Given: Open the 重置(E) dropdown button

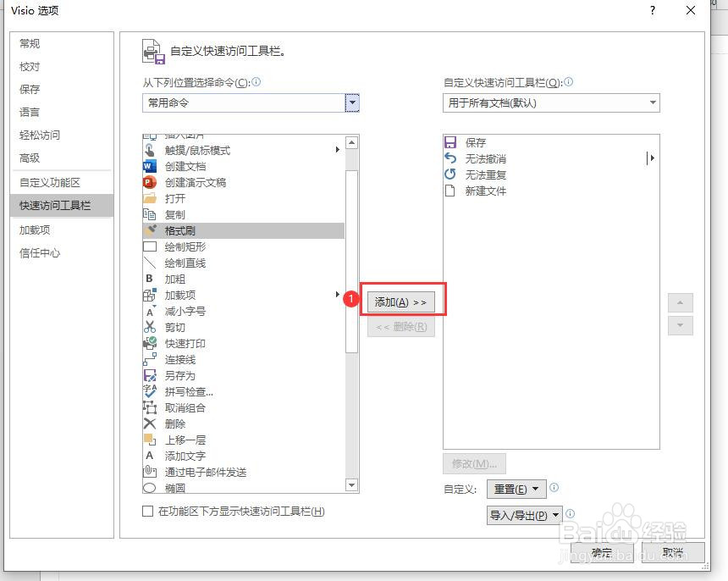Looking at the screenshot, I should [x=516, y=489].
